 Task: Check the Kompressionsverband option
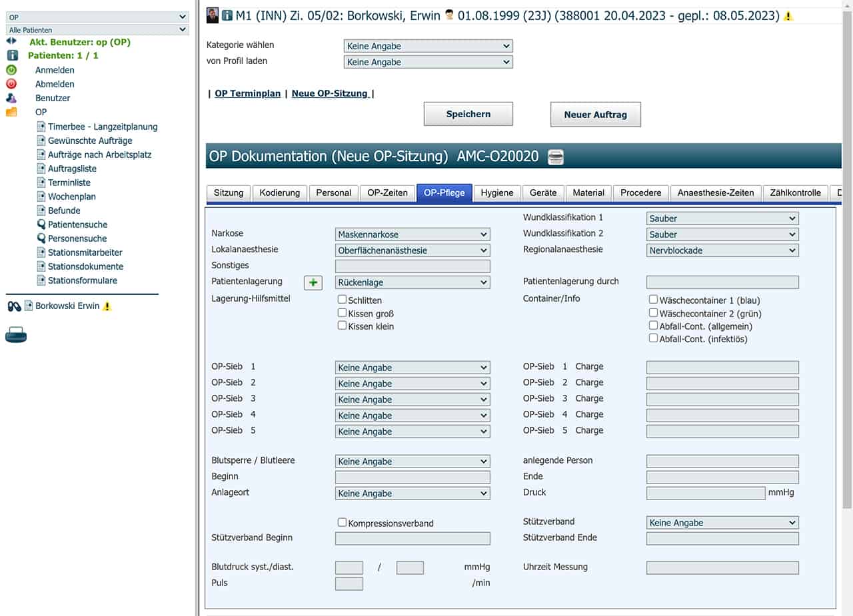coord(342,523)
